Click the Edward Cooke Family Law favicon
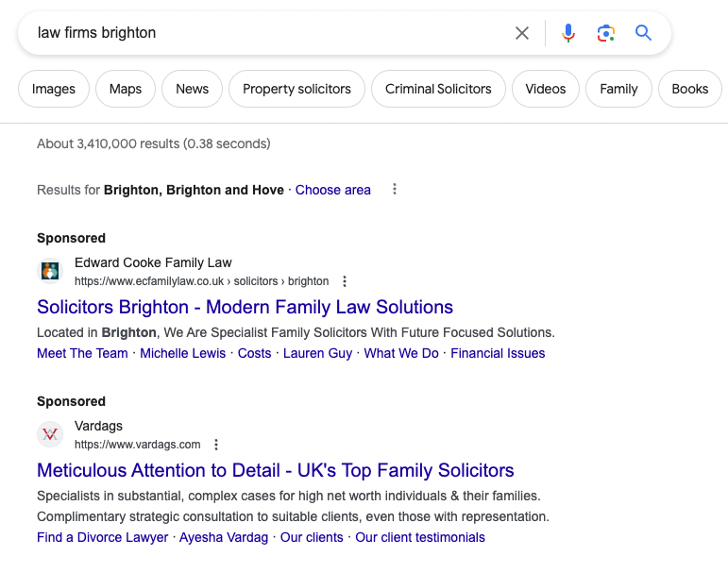This screenshot has width=728, height=573. (50, 271)
